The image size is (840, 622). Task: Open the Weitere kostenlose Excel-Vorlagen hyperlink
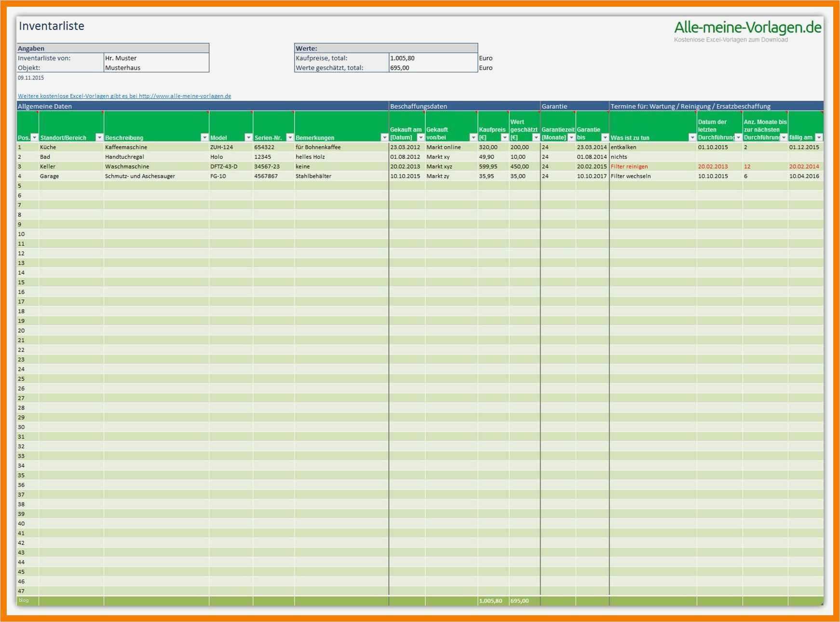[124, 96]
